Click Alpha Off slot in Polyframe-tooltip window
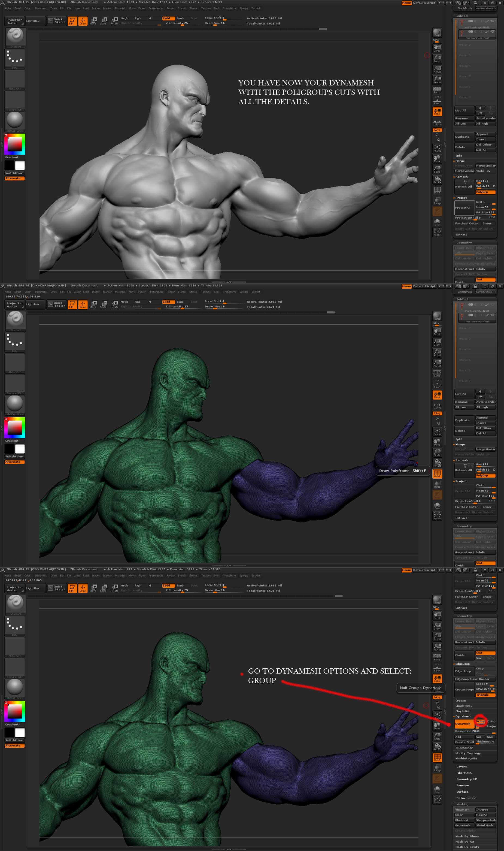Image resolution: width=504 pixels, height=851 pixels. point(15,363)
